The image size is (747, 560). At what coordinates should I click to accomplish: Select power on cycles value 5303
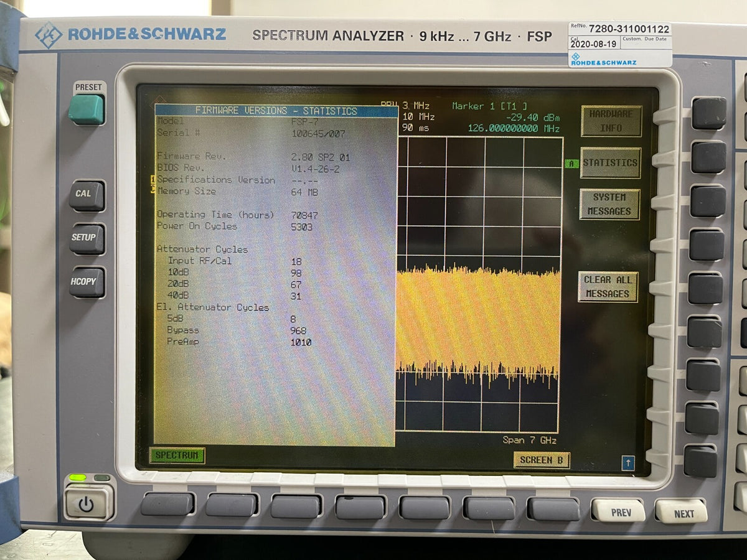coord(302,227)
